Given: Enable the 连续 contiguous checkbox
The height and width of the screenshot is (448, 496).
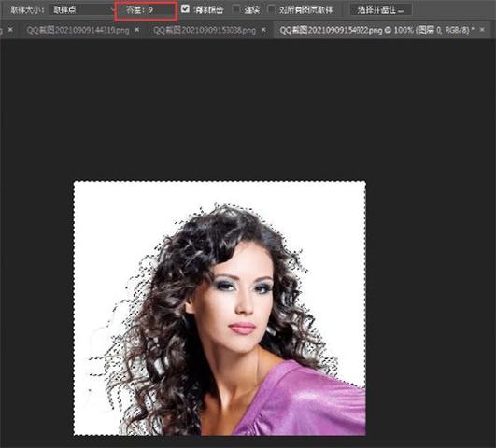Looking at the screenshot, I should (x=236, y=9).
